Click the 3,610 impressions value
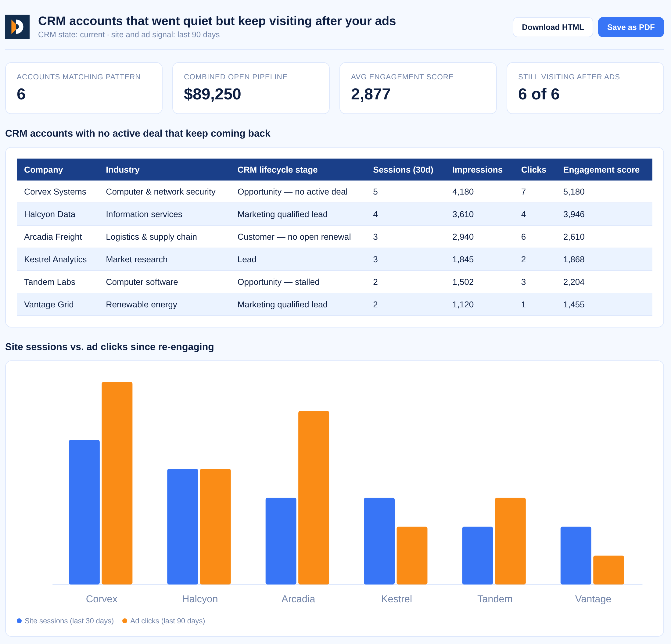Viewport: 671px width, 644px height. [x=463, y=214]
